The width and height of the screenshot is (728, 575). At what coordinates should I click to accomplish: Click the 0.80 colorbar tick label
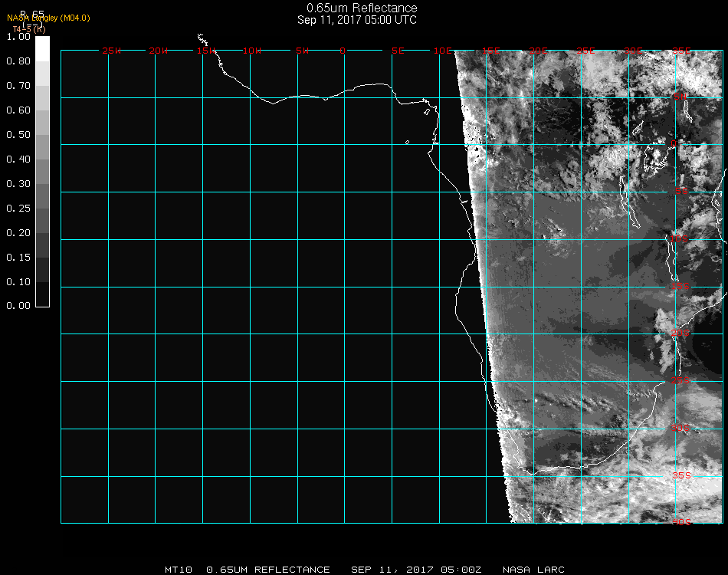pos(18,61)
